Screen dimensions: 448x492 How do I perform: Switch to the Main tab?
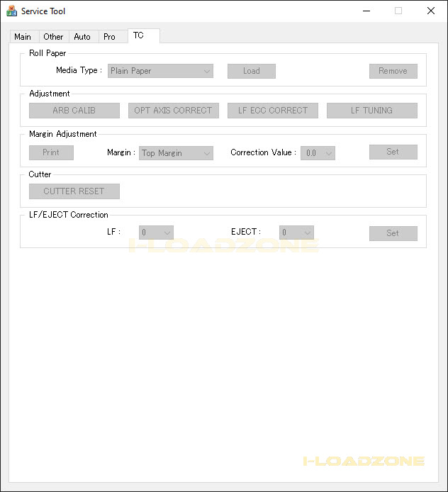24,37
